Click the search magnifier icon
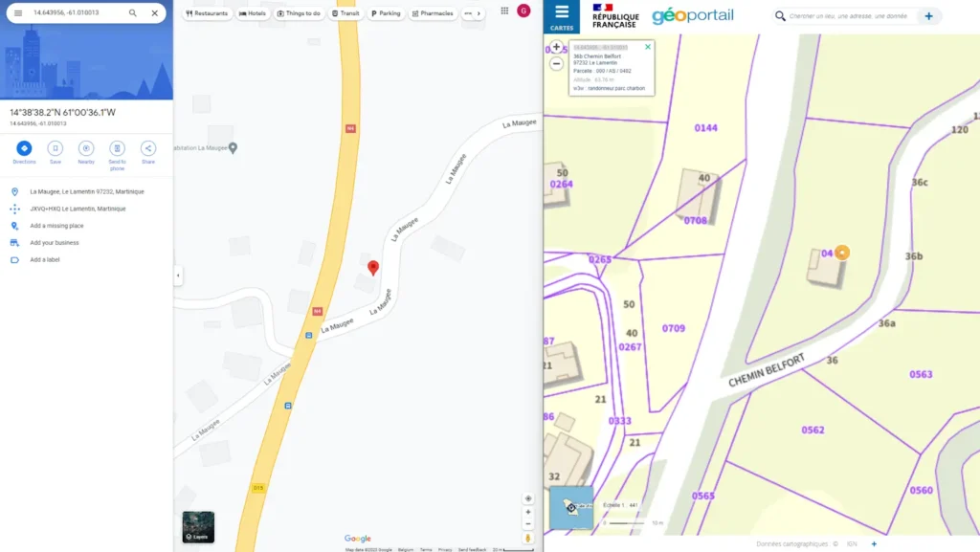 pos(134,14)
